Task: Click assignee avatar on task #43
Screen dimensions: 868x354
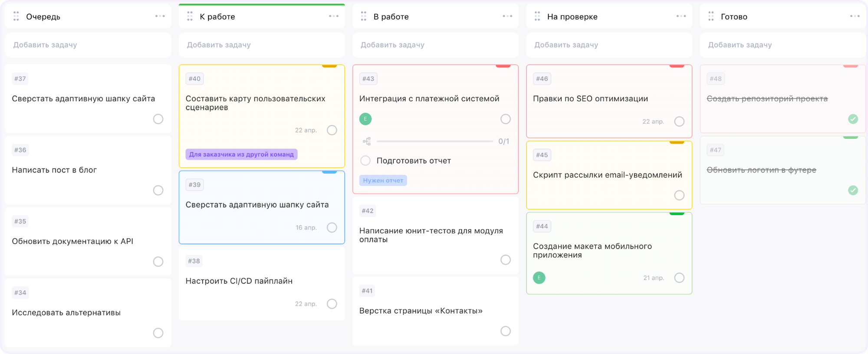Action: point(365,119)
